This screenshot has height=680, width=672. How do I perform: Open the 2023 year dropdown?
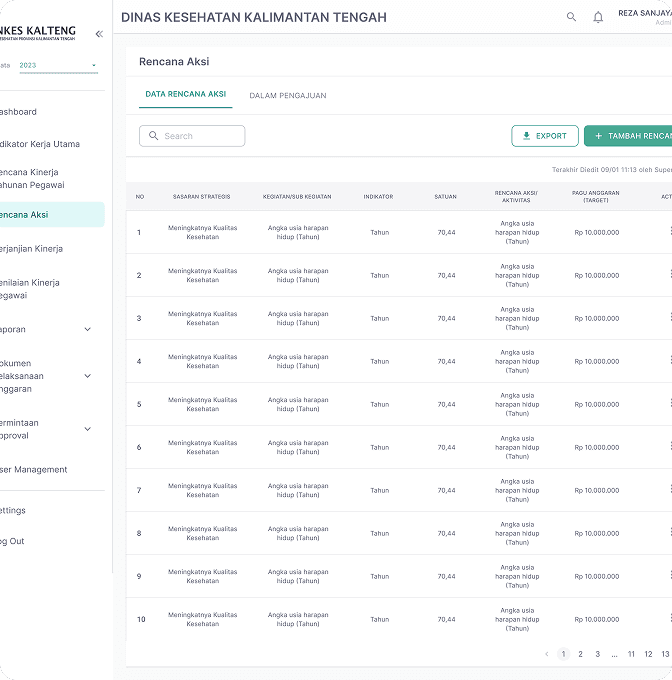click(x=59, y=65)
